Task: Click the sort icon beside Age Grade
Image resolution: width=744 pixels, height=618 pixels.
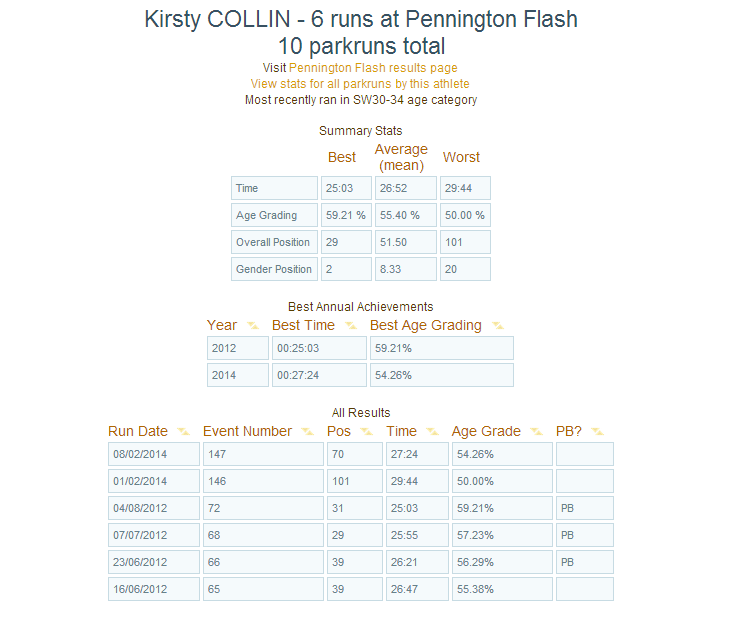Action: (537, 431)
